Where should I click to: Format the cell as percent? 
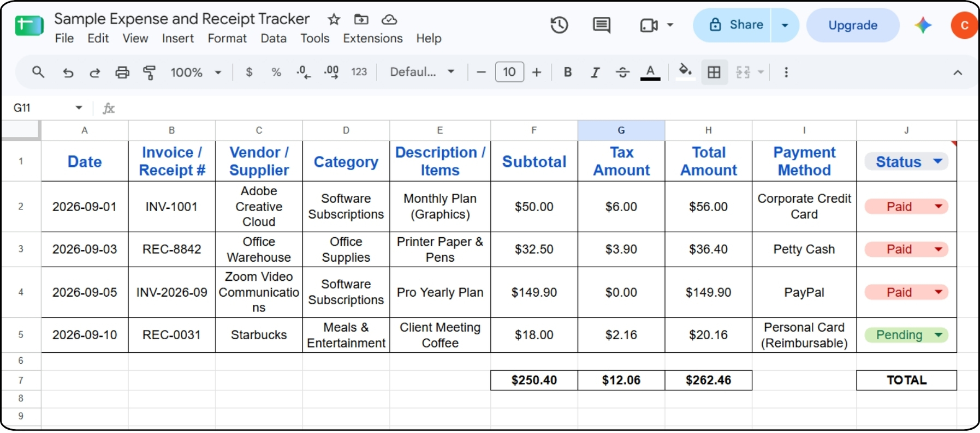[x=276, y=72]
